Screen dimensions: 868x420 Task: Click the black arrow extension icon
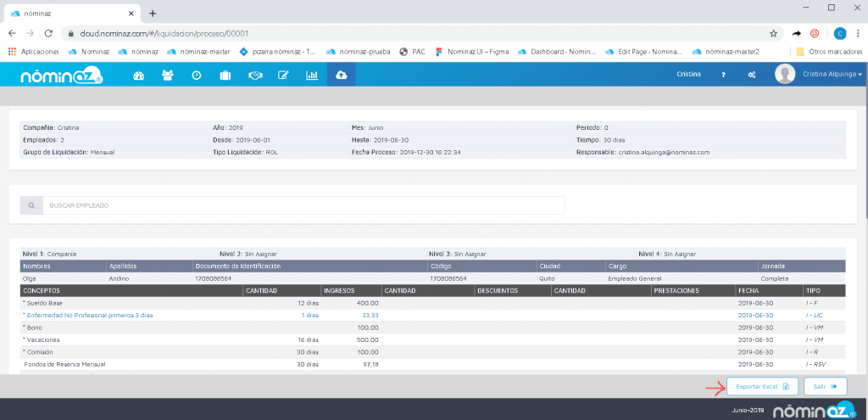pos(796,33)
